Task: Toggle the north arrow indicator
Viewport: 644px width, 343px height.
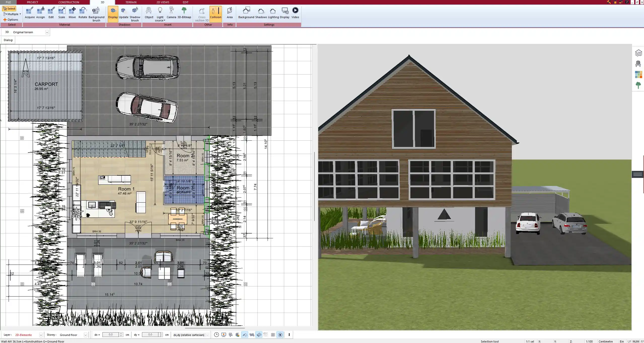Action: (x=280, y=335)
